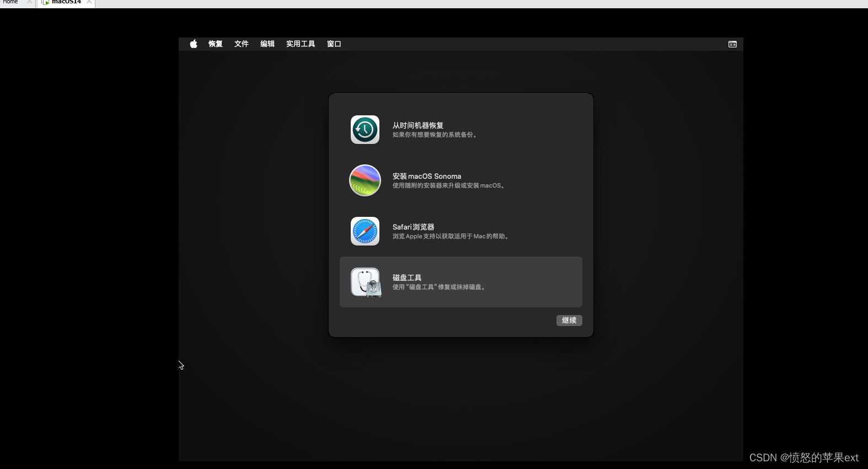Click description 浏览 Apple 支持以获取适用于 Mac 的帮助
The width and height of the screenshot is (868, 469).
click(x=451, y=237)
